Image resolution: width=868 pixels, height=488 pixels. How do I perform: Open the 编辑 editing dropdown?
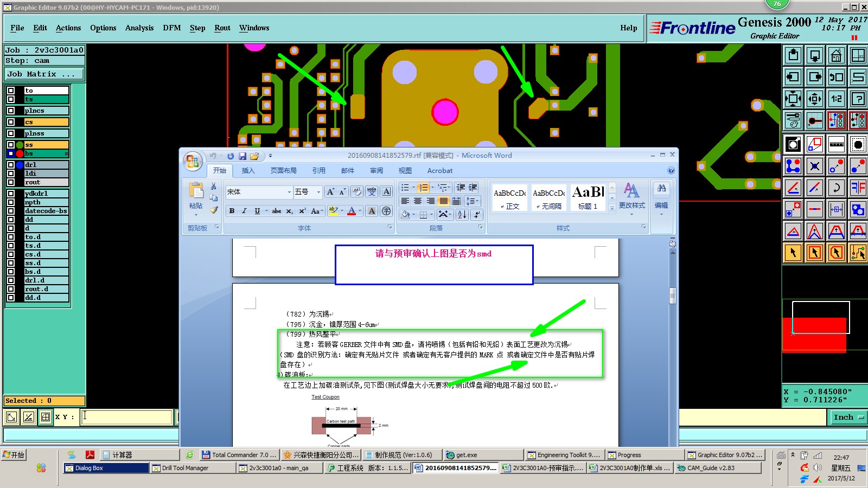tap(661, 200)
